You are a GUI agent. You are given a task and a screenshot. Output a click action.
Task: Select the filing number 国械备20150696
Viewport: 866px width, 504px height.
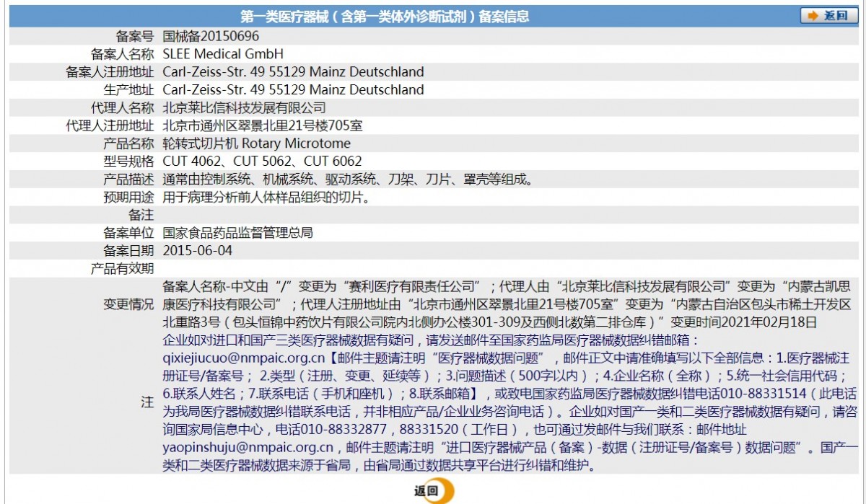pos(211,36)
